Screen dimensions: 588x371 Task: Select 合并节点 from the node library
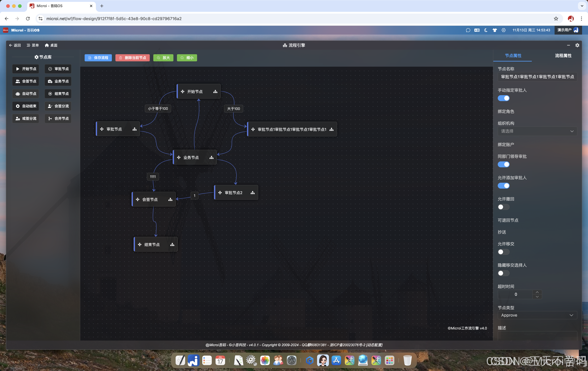pyautogui.click(x=58, y=119)
